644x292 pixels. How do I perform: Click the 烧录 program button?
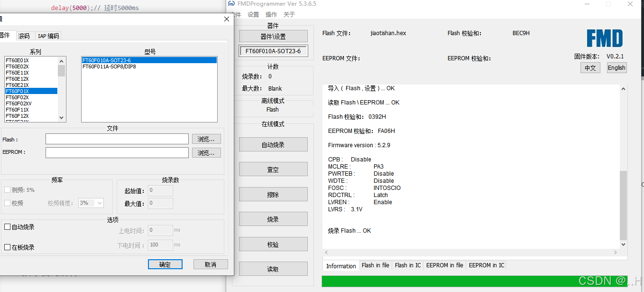point(273,219)
